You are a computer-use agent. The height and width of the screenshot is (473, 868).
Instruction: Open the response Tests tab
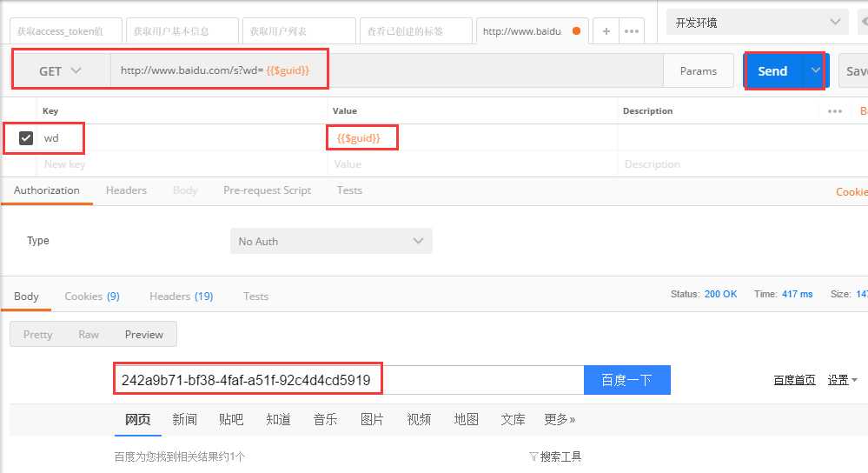tap(255, 296)
